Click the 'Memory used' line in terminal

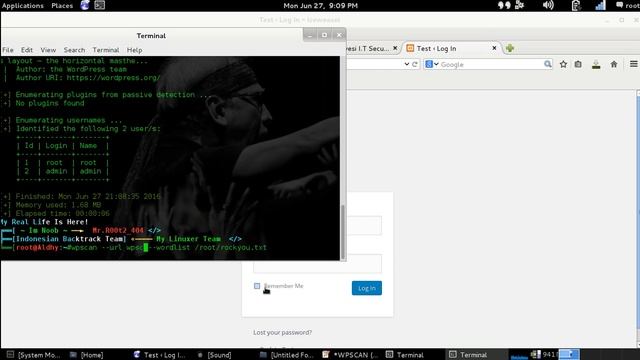58,205
